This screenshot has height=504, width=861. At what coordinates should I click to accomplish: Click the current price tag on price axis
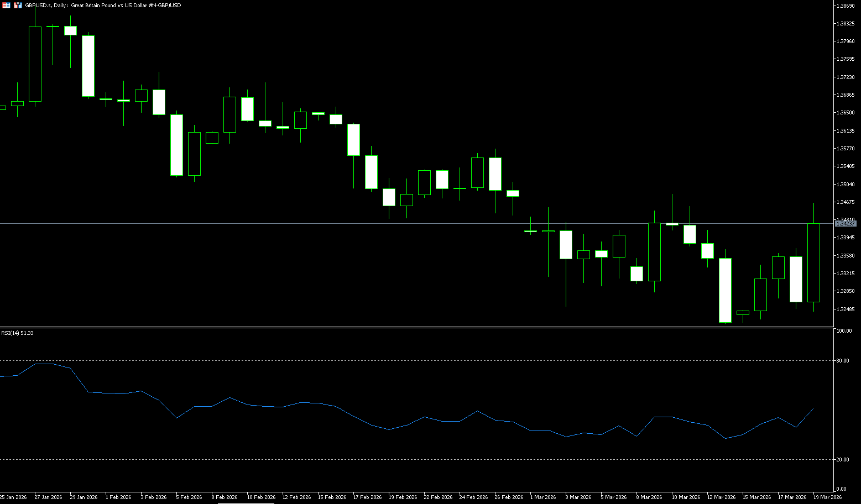tap(845, 224)
